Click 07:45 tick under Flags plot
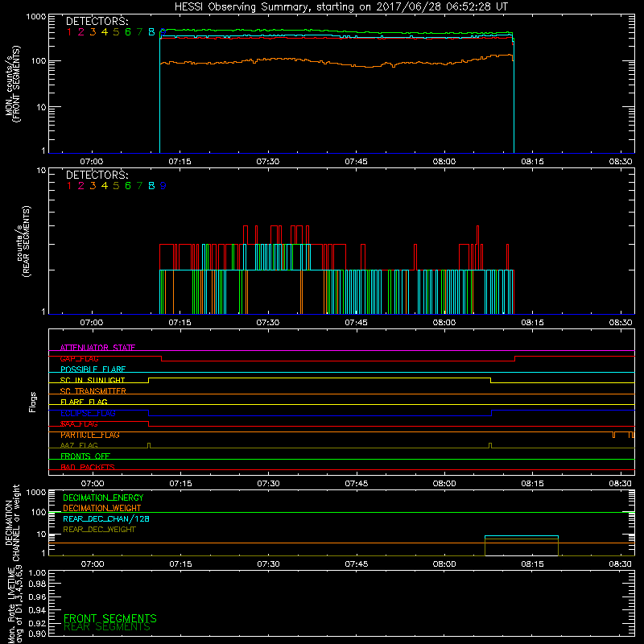This screenshot has width=644, height=644. click(356, 484)
